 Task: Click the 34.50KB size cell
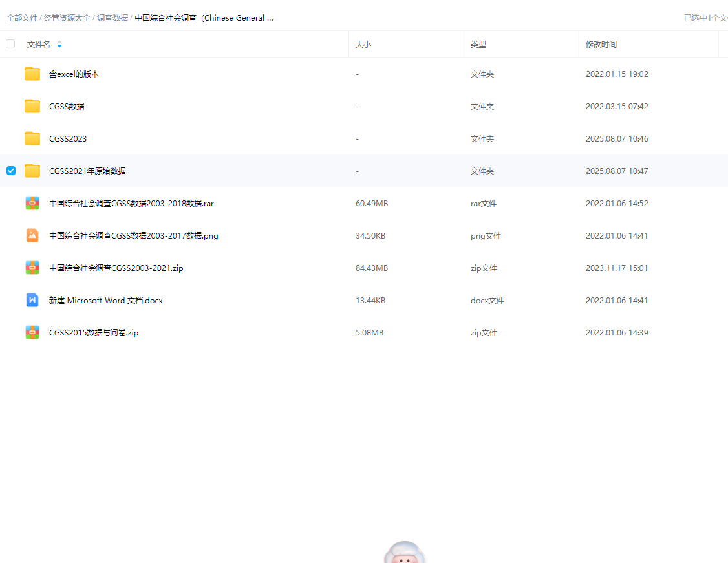pos(370,236)
